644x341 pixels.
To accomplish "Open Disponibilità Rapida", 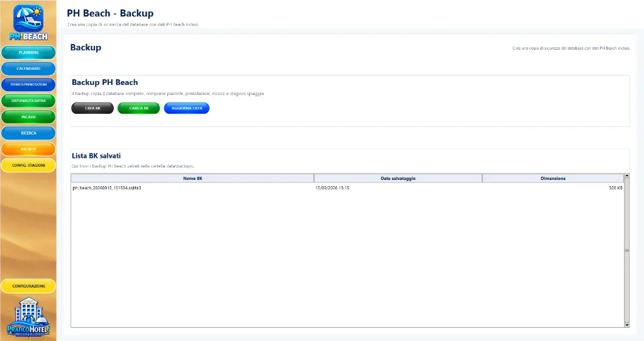I will tap(28, 101).
